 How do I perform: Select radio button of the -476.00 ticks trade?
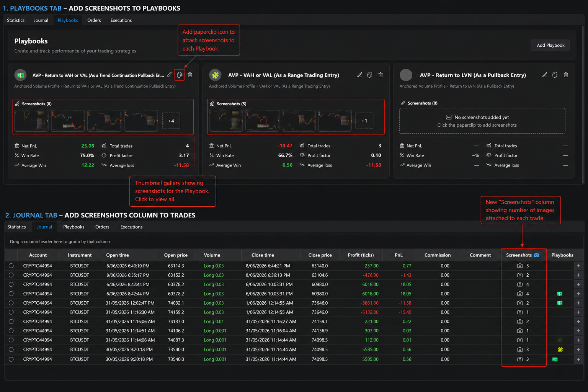pyautogui.click(x=11, y=275)
